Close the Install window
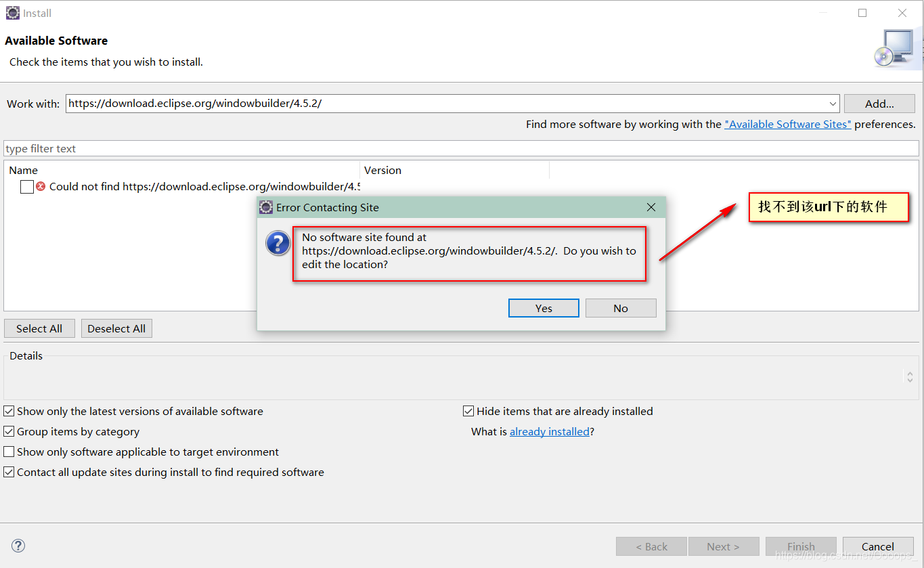The height and width of the screenshot is (568, 924). tap(902, 13)
